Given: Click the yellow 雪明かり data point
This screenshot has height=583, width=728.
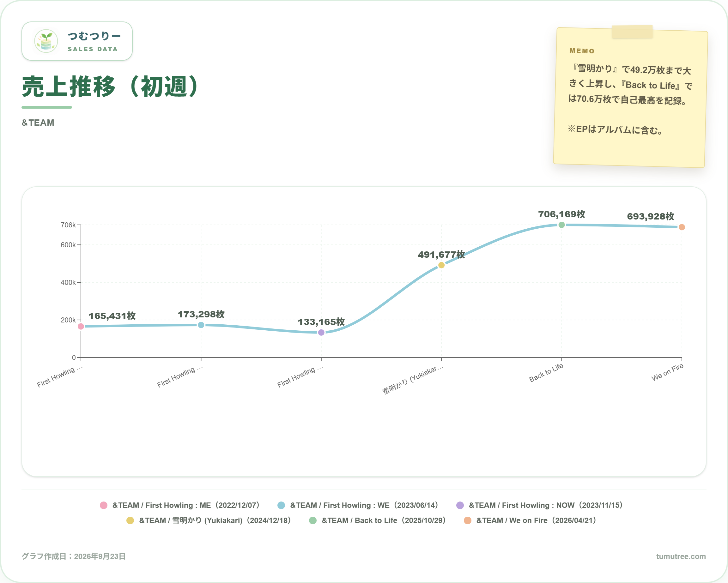Looking at the screenshot, I should pos(441,265).
